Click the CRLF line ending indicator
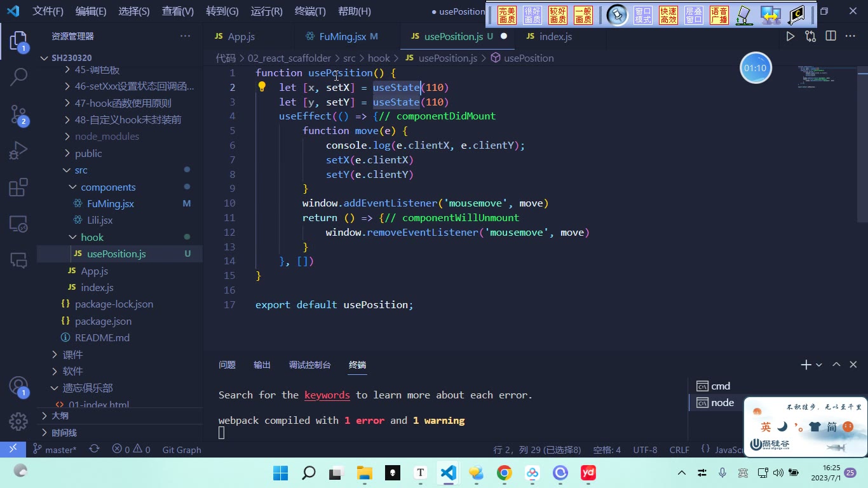 [x=679, y=449]
